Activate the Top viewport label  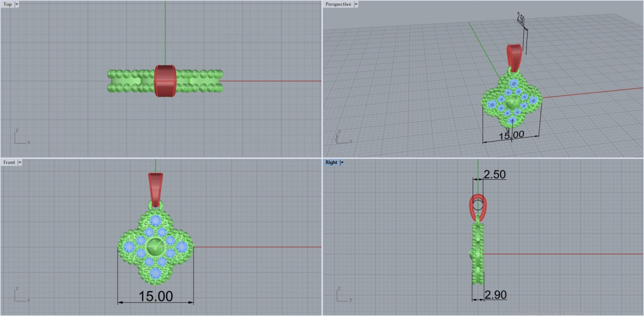click(x=8, y=4)
